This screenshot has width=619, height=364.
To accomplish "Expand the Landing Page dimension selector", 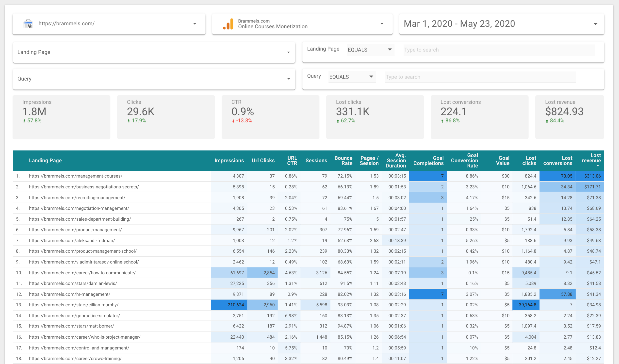I will (x=289, y=52).
